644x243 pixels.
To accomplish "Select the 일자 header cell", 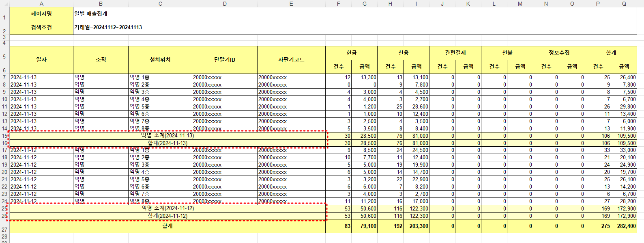I will pyautogui.click(x=41, y=60).
